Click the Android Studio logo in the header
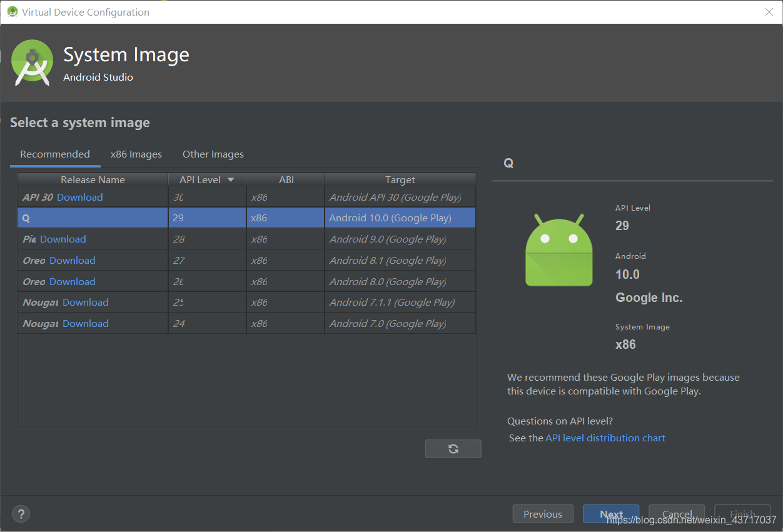 pos(32,63)
